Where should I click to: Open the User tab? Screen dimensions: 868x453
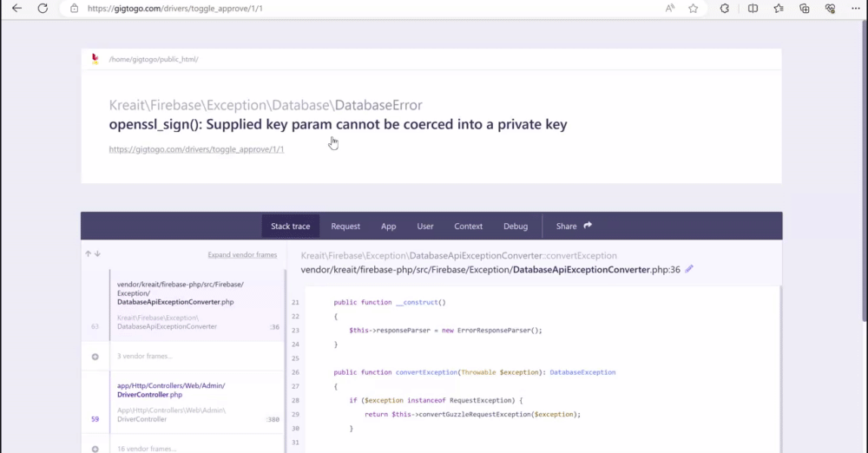pos(425,226)
